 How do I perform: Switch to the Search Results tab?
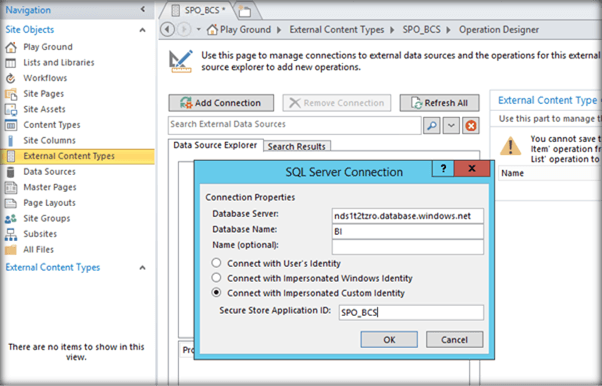point(297,146)
